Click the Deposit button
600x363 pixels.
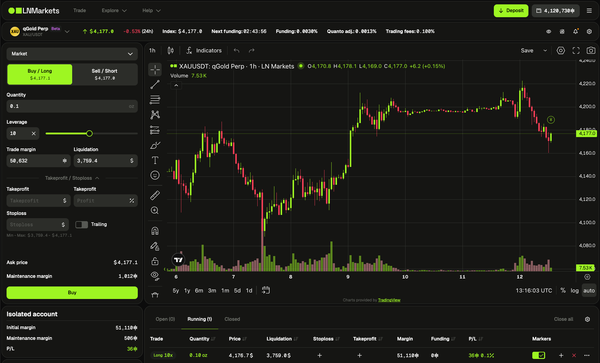(511, 11)
